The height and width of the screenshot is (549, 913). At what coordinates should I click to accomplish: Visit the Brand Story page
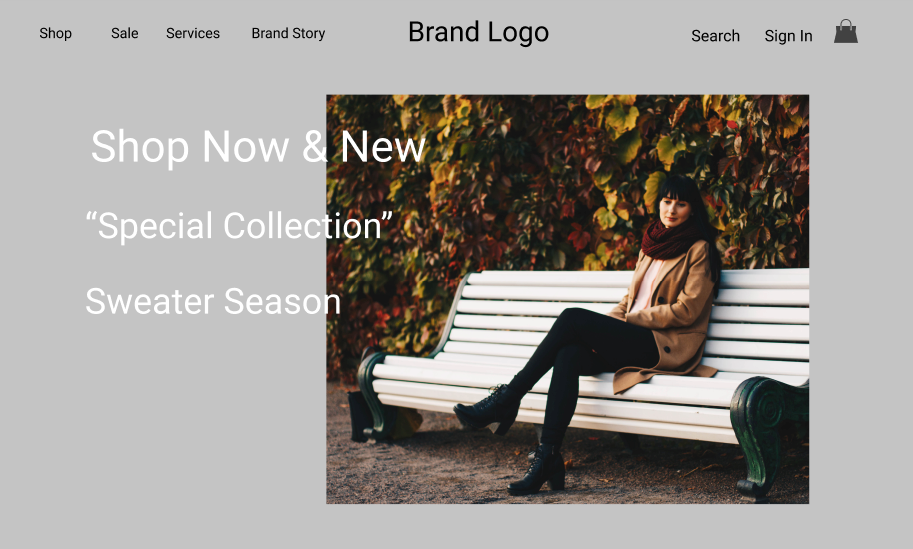288,34
